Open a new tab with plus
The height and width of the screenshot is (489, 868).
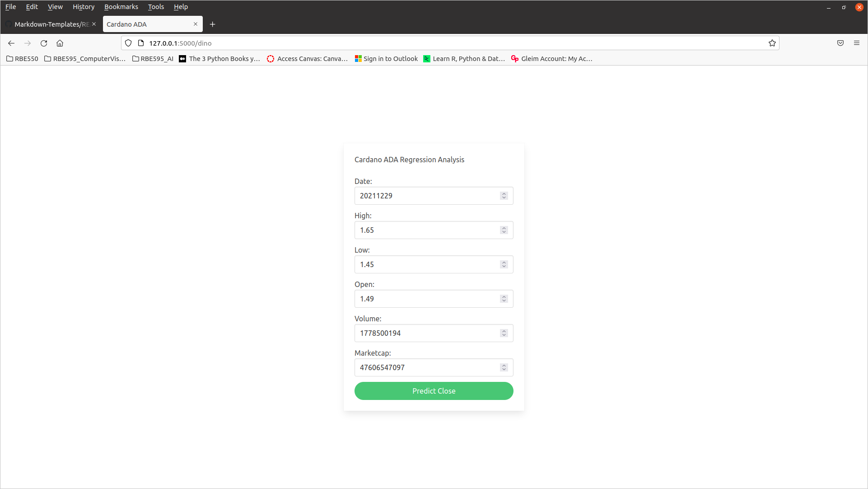point(213,24)
